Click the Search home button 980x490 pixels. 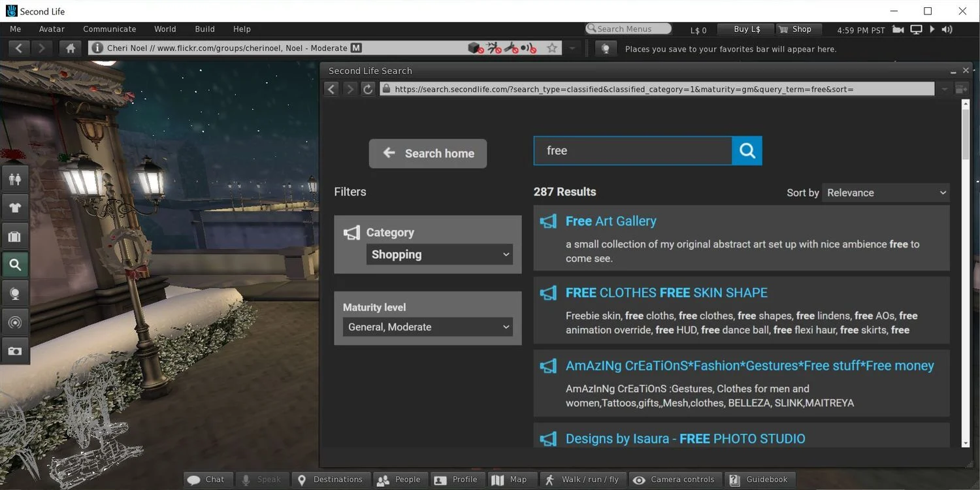428,154
